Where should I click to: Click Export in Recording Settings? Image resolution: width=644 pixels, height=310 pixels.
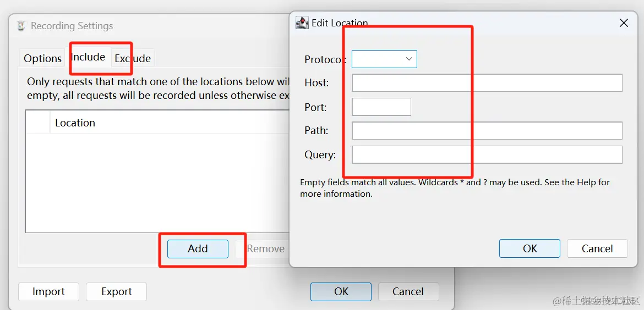pyautogui.click(x=116, y=291)
